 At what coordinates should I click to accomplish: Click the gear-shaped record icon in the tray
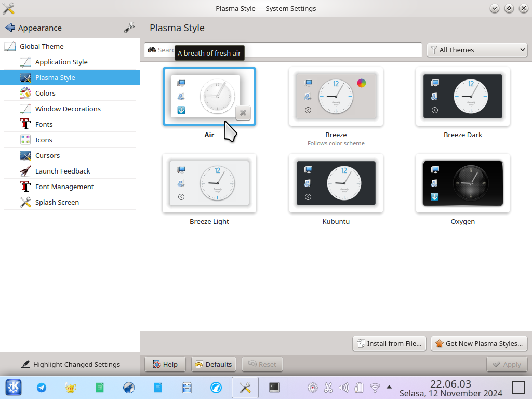(312, 388)
